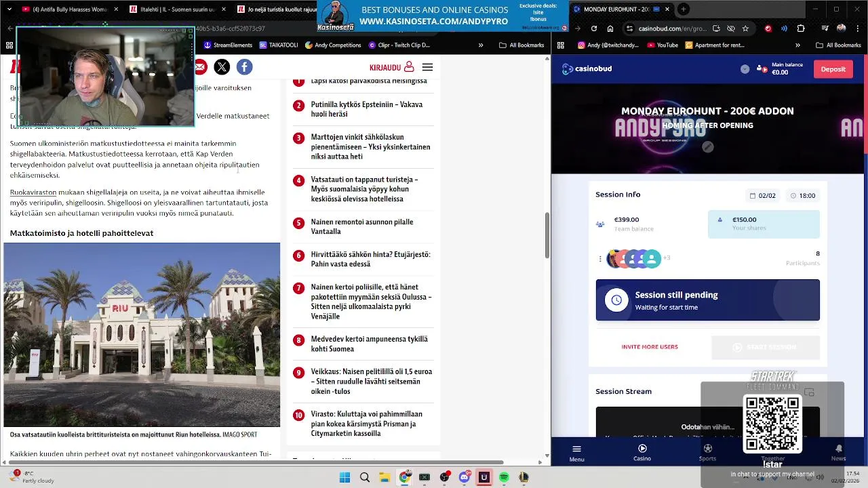Open Discord from the taskbar
868x488 pixels.
(464, 477)
